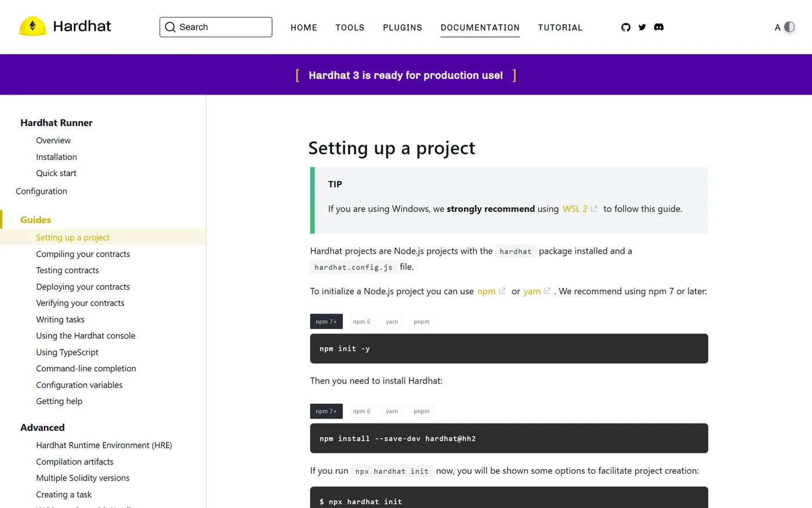Open the Configuration sidebar page

[x=41, y=191]
